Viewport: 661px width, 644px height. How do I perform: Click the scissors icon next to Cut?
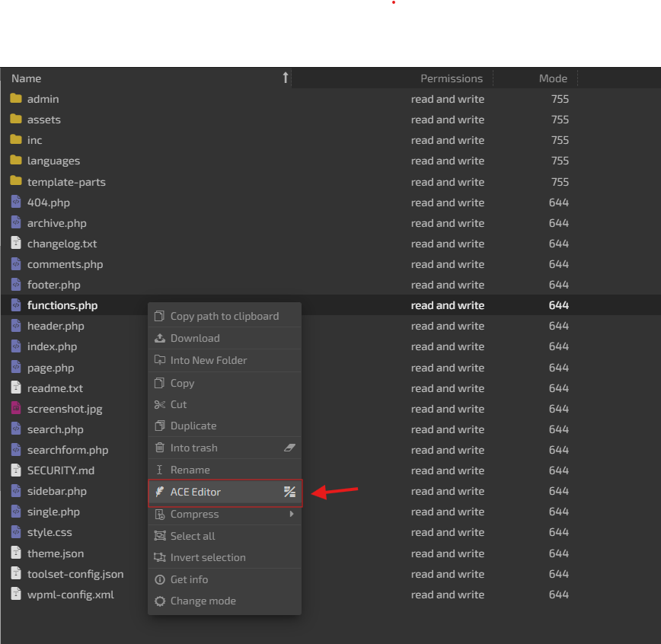point(160,405)
